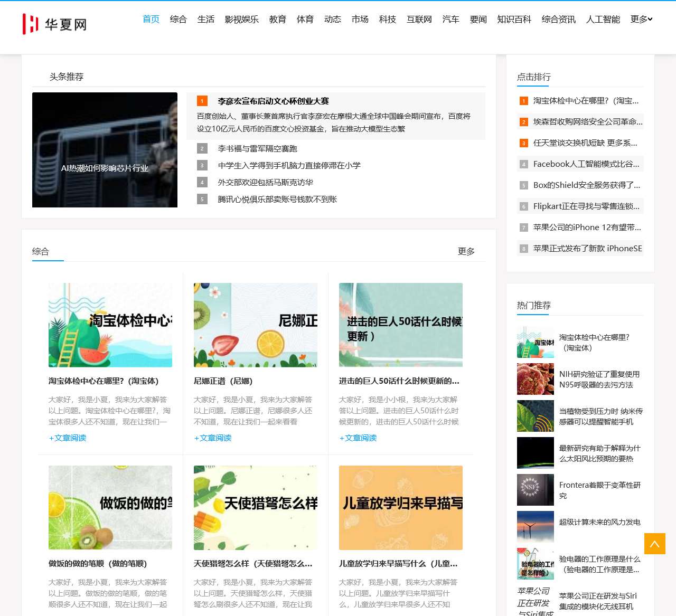This screenshot has width=676, height=616.
Task: Switch to the 体育 category
Action: click(x=305, y=19)
